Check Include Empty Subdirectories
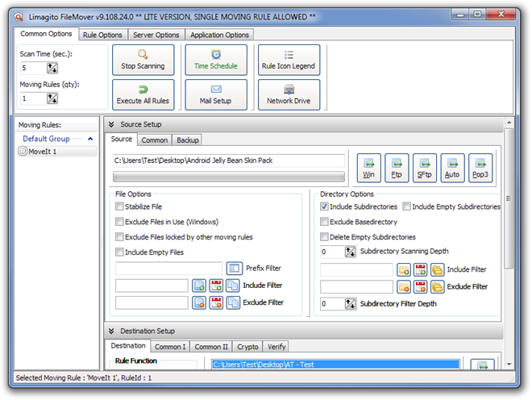Image resolution: width=532 pixels, height=400 pixels. click(x=407, y=206)
